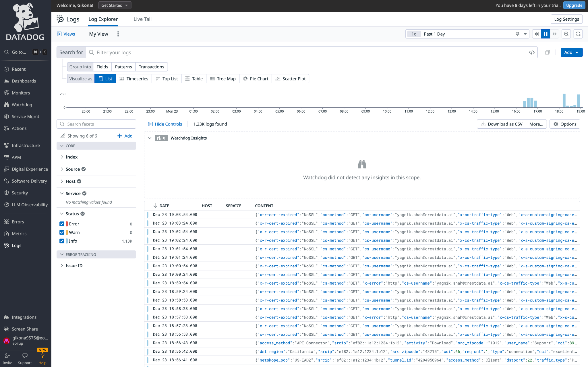Open Dashboards from the sidebar
588x367 pixels.
[24, 81]
